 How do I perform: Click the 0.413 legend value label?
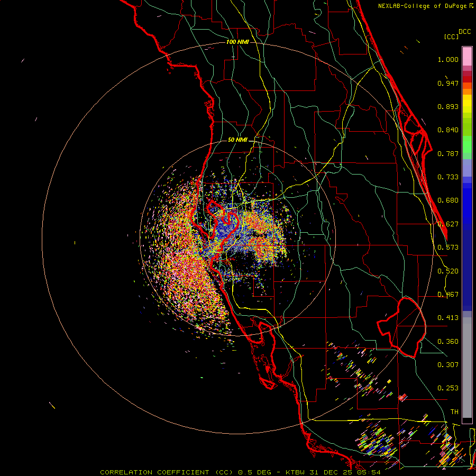[x=448, y=317]
